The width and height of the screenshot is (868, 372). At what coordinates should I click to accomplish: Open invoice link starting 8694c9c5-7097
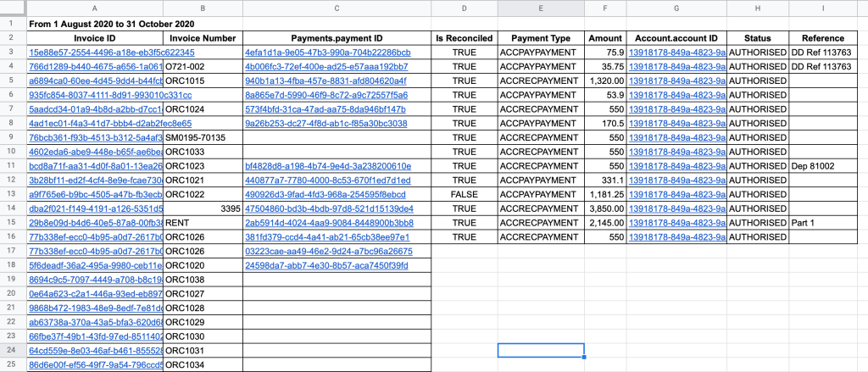[x=96, y=280]
